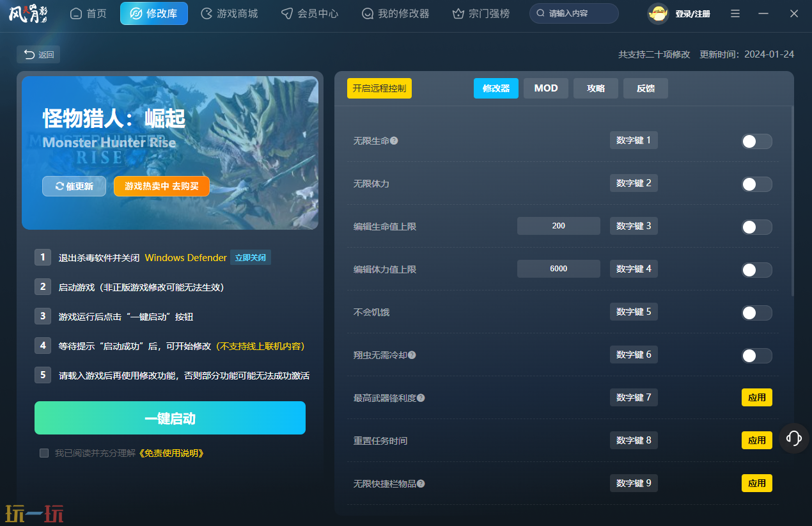Click hotkey 数字键 7 button

tap(634, 397)
